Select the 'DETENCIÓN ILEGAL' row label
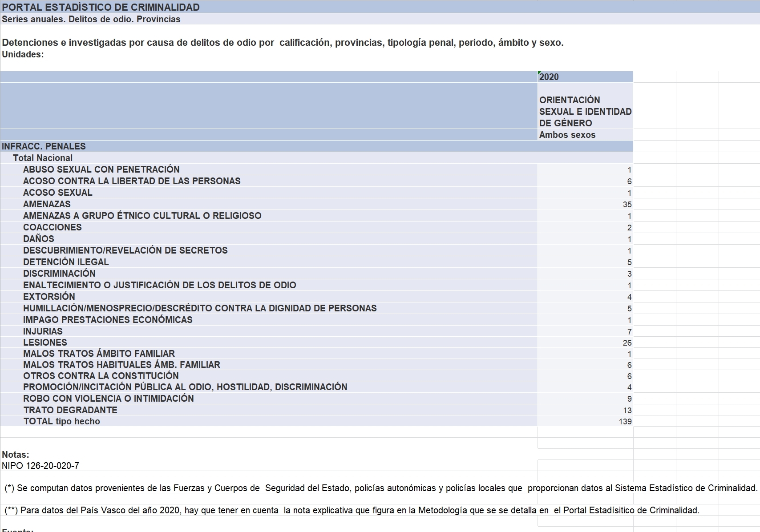The height and width of the screenshot is (532, 760). (x=66, y=262)
